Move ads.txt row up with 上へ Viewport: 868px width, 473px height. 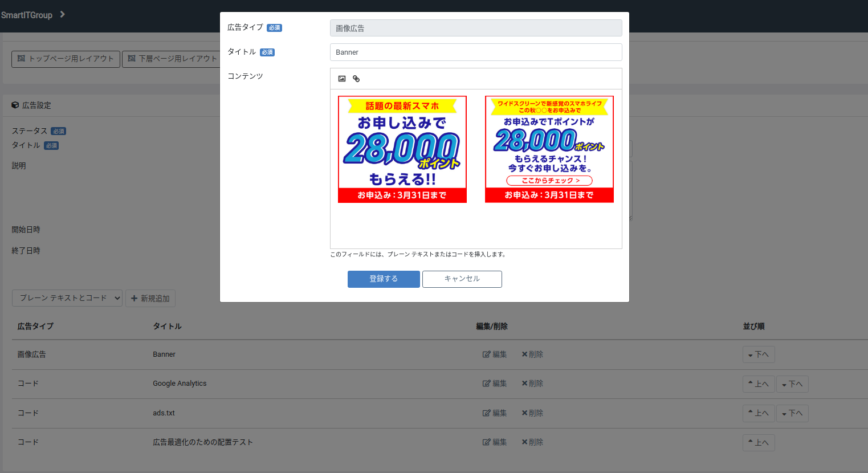(759, 413)
